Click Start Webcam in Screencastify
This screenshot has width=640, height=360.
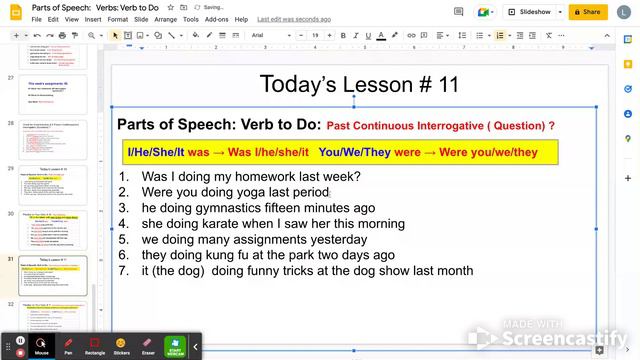(175, 347)
